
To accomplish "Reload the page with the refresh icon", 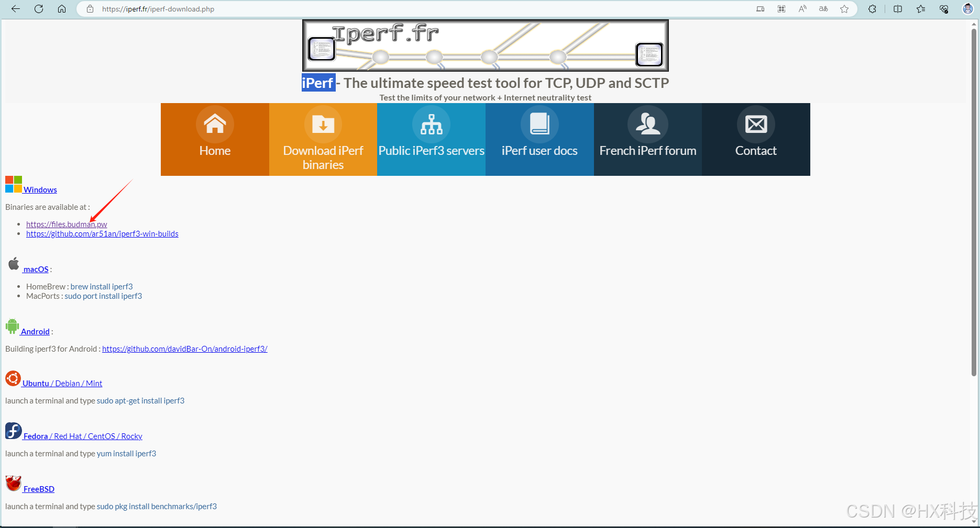I will coord(39,9).
